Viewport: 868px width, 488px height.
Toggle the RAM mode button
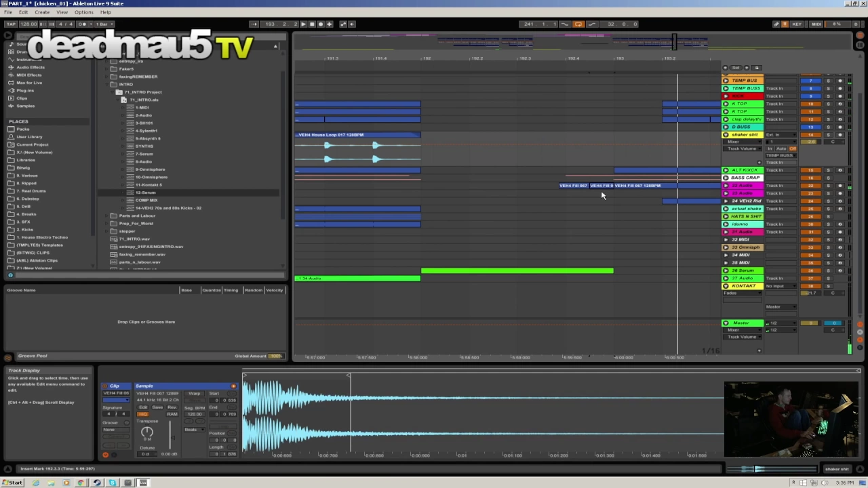tap(172, 414)
